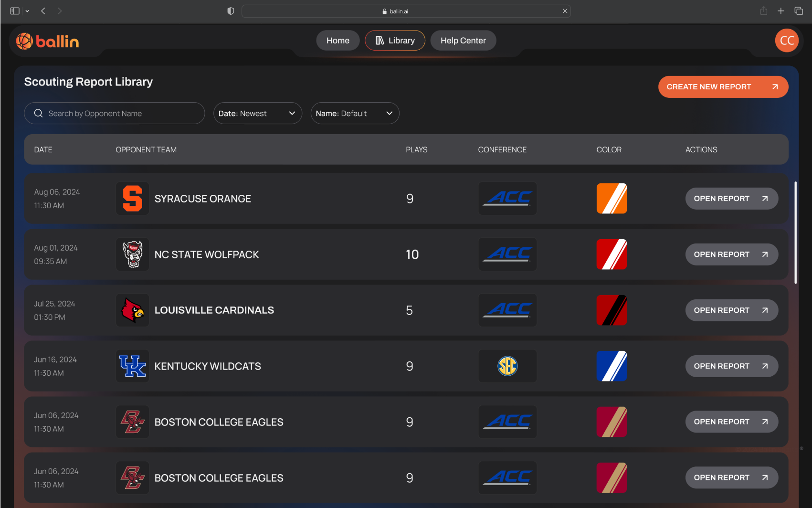Viewport: 812px width, 508px height.
Task: Select the Library tab
Action: click(395, 41)
